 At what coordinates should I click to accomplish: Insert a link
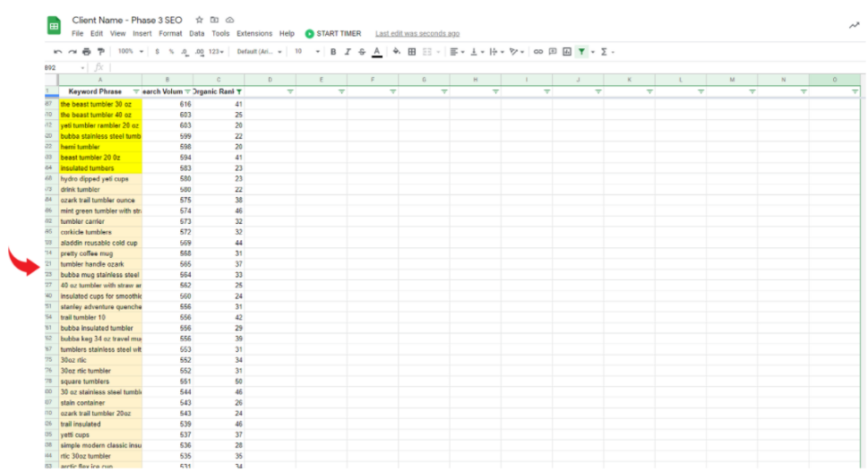[x=538, y=51]
